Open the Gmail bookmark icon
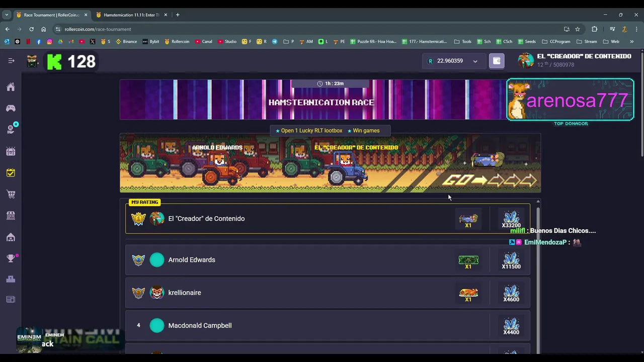This screenshot has height=362, width=644. pyautogui.click(x=71, y=42)
